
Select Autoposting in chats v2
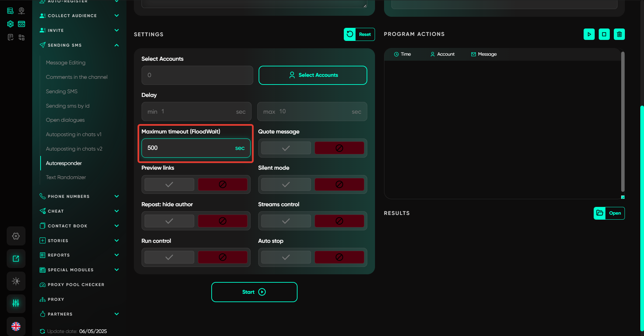point(74,149)
